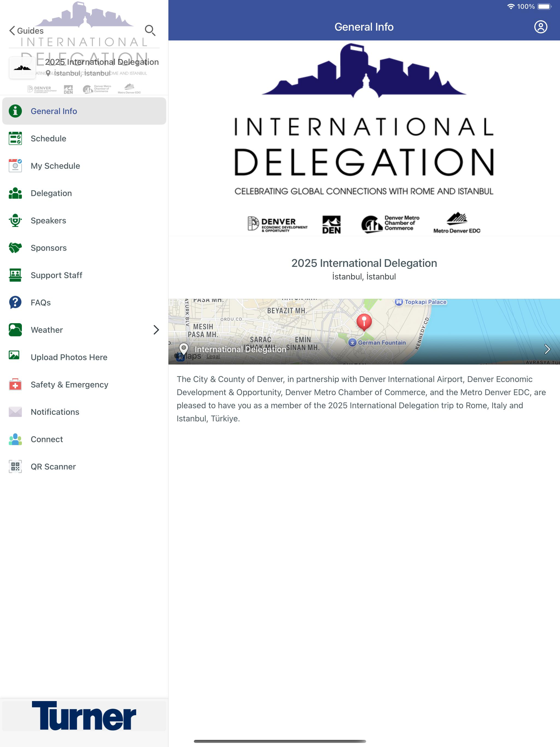Open Support Staff menu entry

point(84,275)
